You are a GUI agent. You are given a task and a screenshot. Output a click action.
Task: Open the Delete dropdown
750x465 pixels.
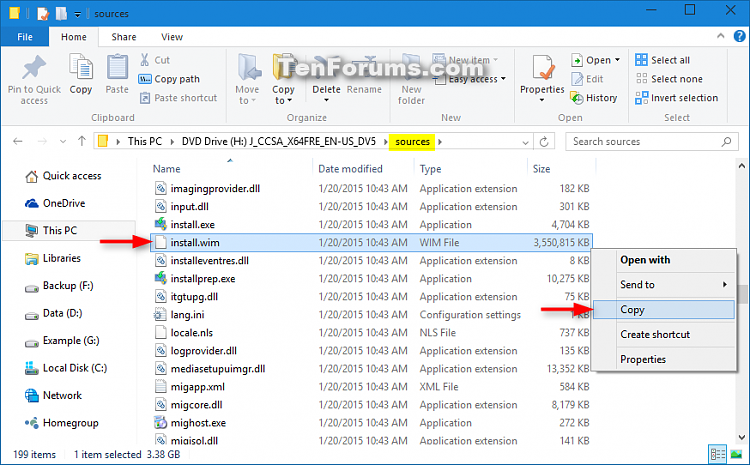pos(326,100)
